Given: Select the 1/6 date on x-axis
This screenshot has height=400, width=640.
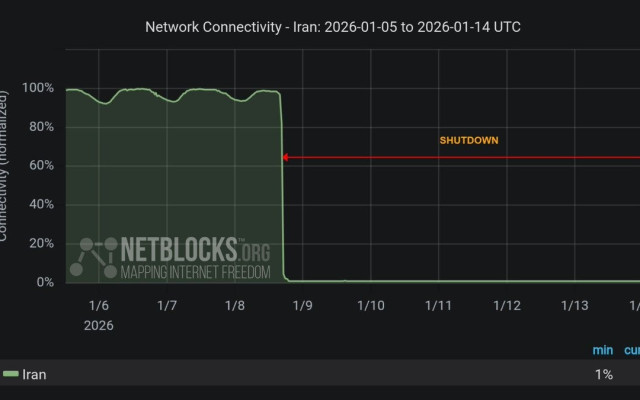Looking at the screenshot, I should pos(98,305).
